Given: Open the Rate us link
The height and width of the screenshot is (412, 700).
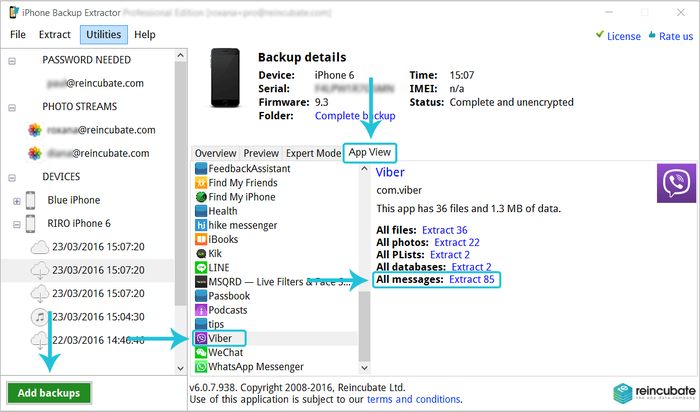Looking at the screenshot, I should (x=676, y=36).
